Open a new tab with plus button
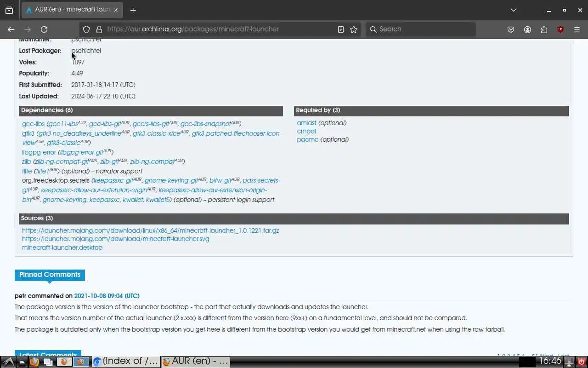The image size is (588, 368). tap(133, 10)
